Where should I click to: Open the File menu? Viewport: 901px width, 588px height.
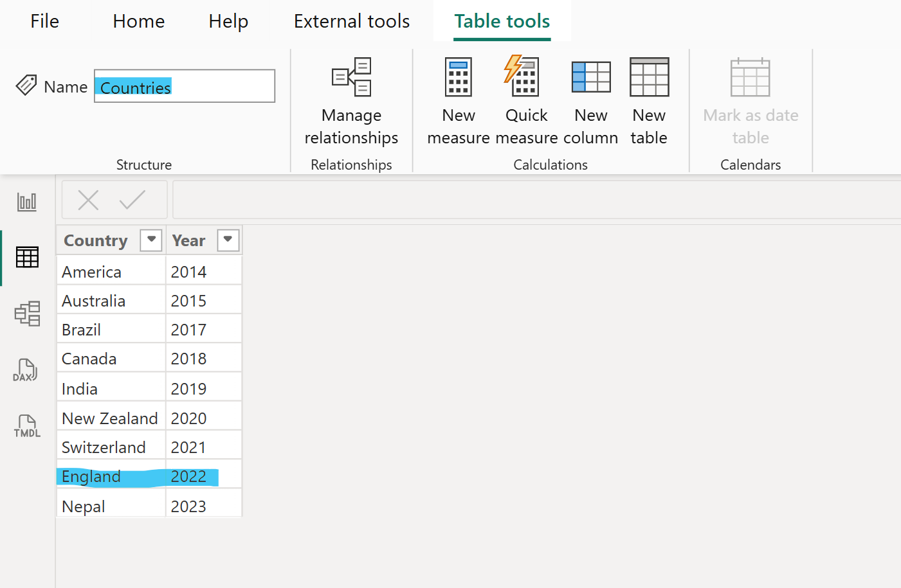[x=44, y=21]
